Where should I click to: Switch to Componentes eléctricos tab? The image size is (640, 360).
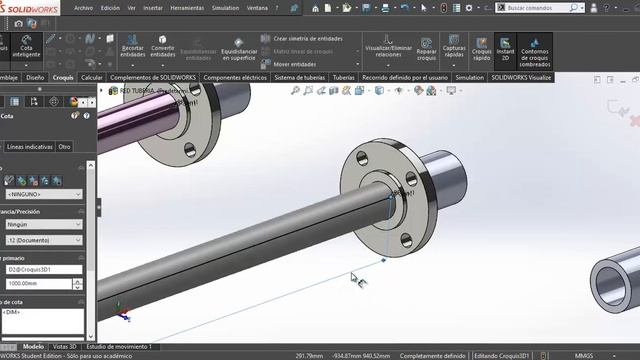tap(235, 78)
